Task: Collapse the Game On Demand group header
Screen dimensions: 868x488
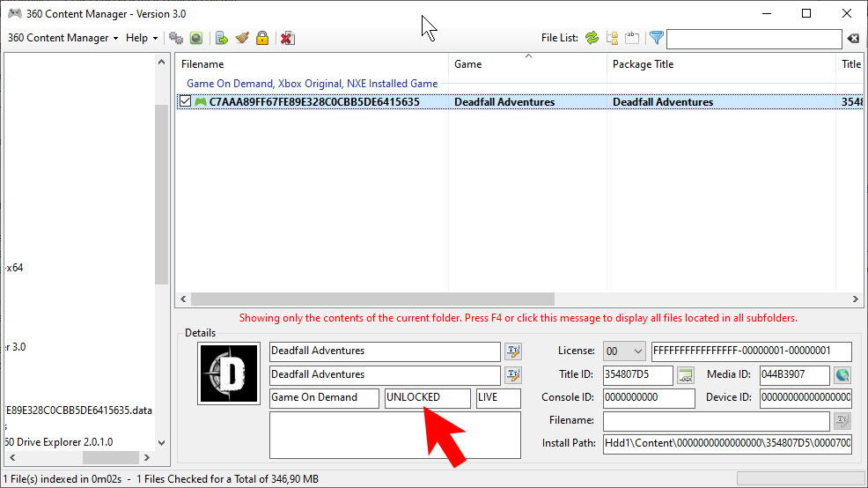Action: coord(313,84)
